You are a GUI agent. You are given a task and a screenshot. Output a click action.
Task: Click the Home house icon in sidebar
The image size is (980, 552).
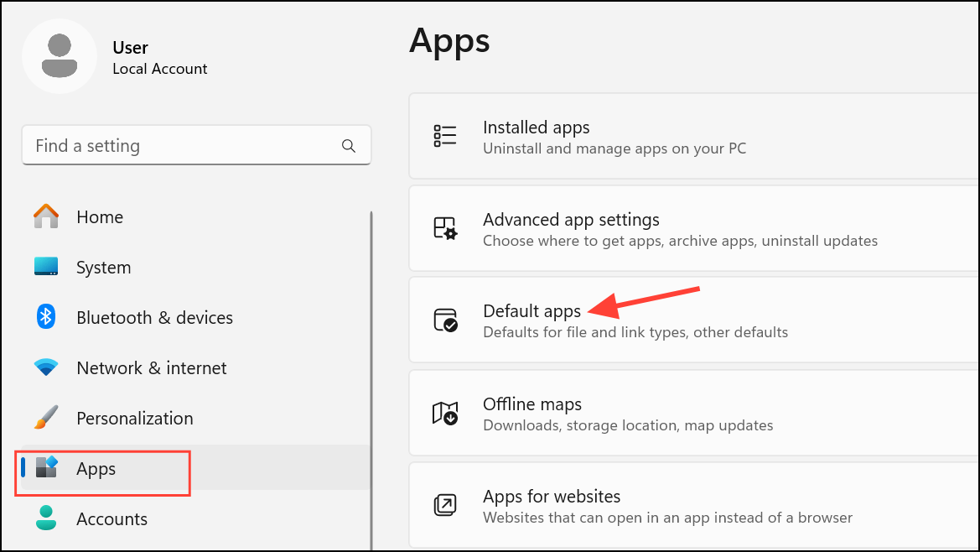46,216
